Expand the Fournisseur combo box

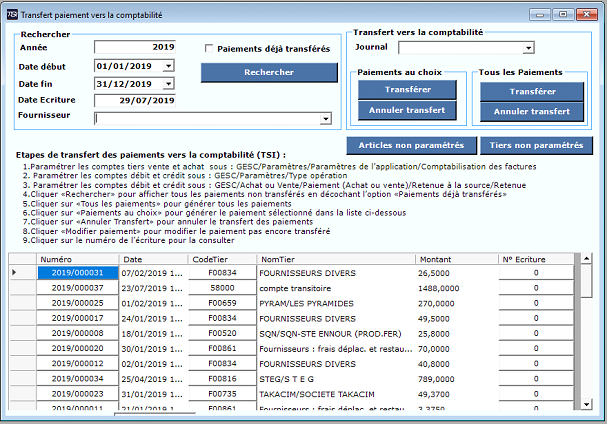click(325, 118)
